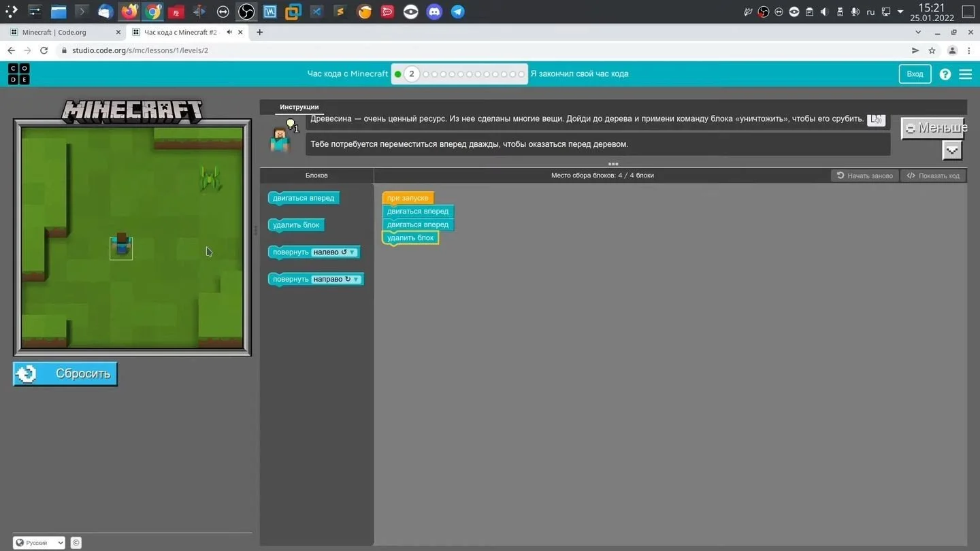Open the file manager folder icon in taskbar
The height and width of the screenshot is (551, 980).
(59, 12)
